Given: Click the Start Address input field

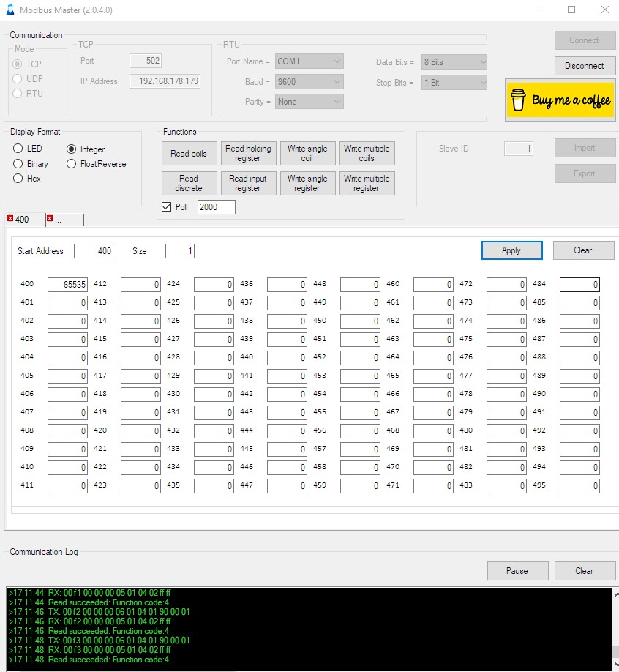Looking at the screenshot, I should [94, 251].
